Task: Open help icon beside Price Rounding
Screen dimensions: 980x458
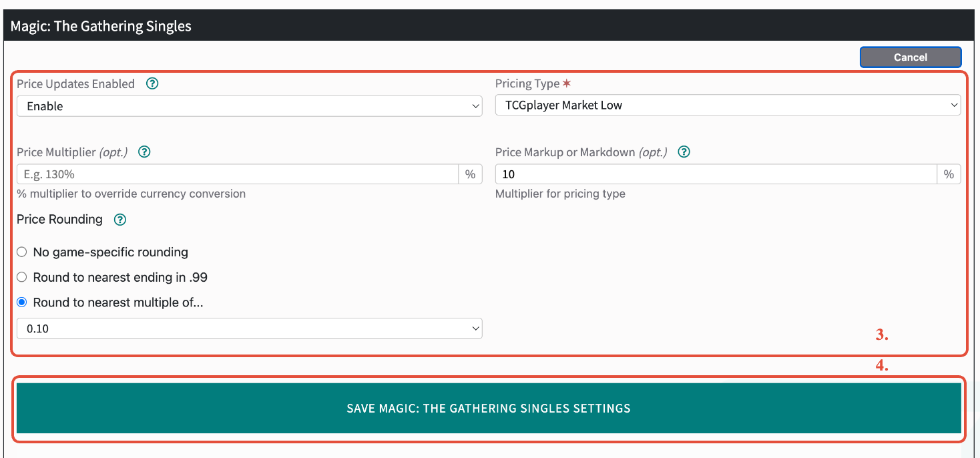Action: tap(119, 219)
